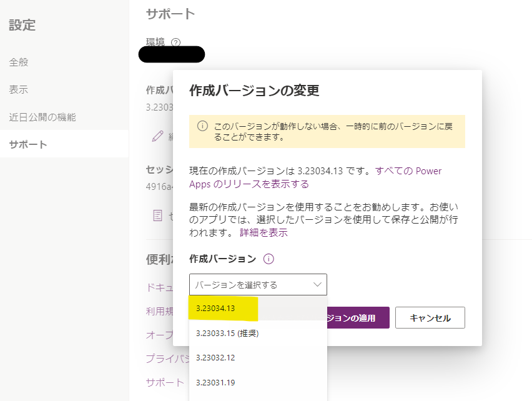Follow the 詳細を表示 link

click(264, 232)
